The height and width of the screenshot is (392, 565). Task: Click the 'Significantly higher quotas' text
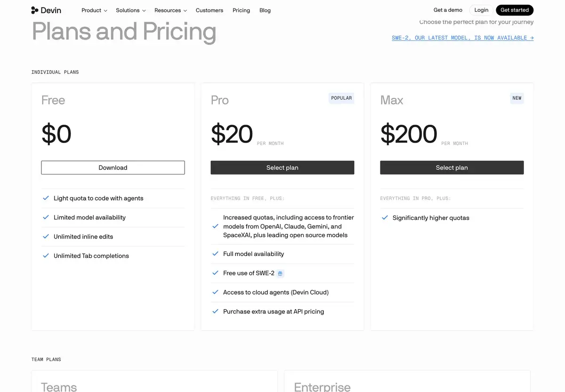[431, 218]
